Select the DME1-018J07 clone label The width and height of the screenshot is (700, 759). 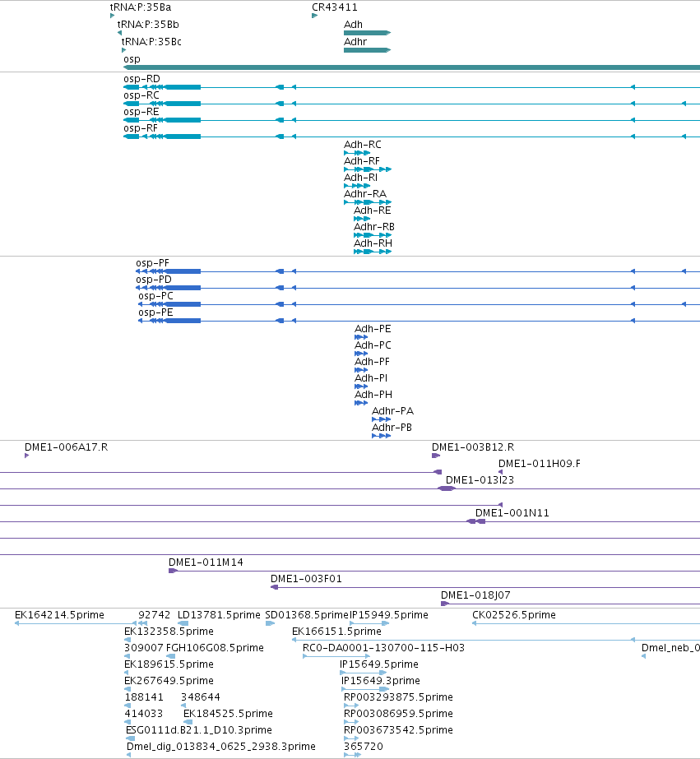click(x=475, y=595)
